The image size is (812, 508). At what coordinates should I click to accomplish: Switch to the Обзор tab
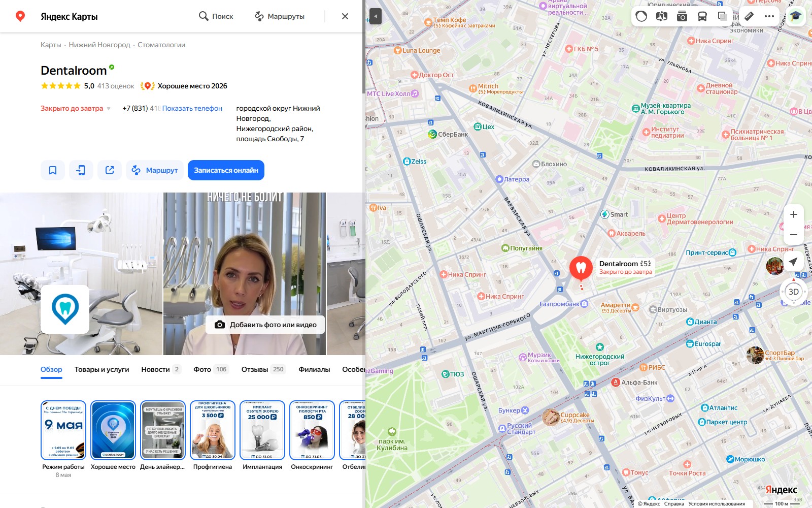point(51,369)
